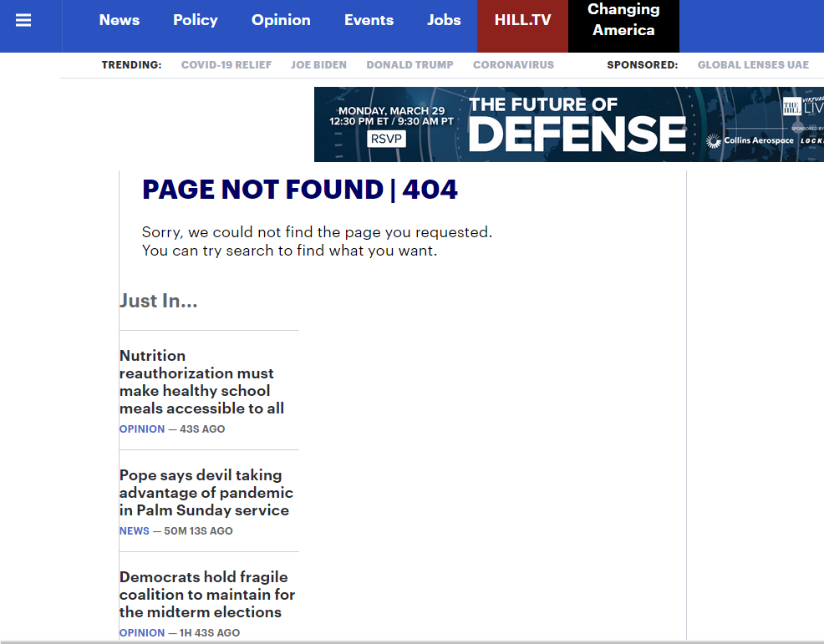
Task: Open the JOE BIDEN trending topic
Action: pos(319,64)
